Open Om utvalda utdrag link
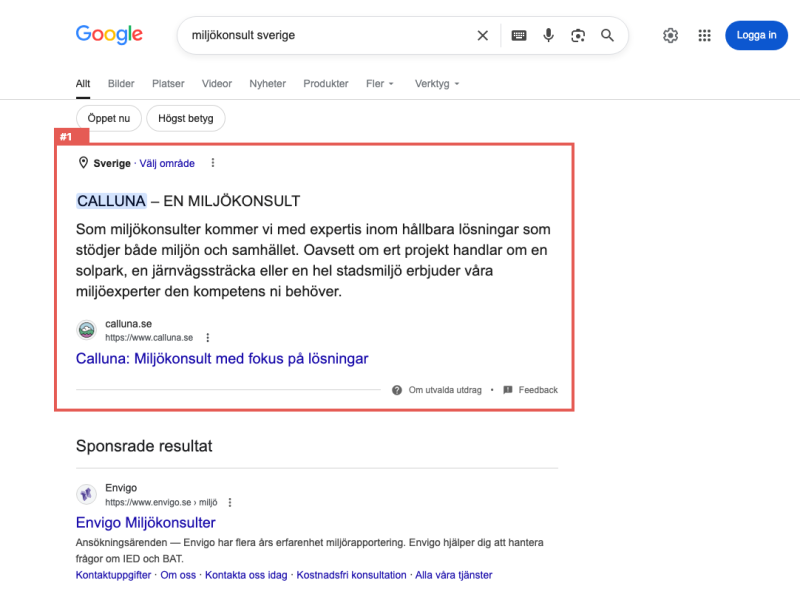This screenshot has height=600, width=800. tap(445, 390)
